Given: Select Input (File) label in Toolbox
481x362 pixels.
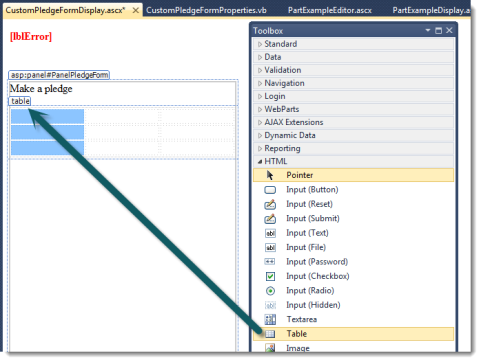Looking at the screenshot, I should point(306,247).
